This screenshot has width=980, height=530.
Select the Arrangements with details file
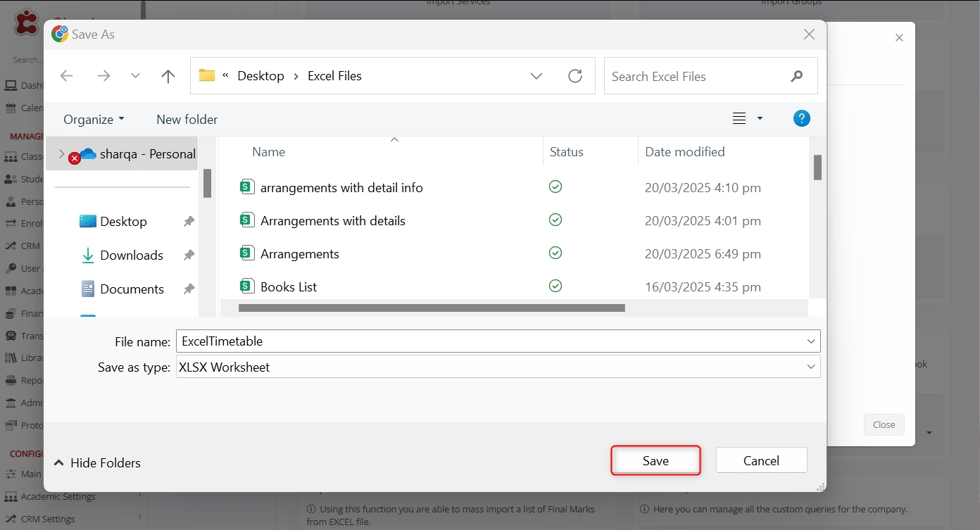point(332,220)
